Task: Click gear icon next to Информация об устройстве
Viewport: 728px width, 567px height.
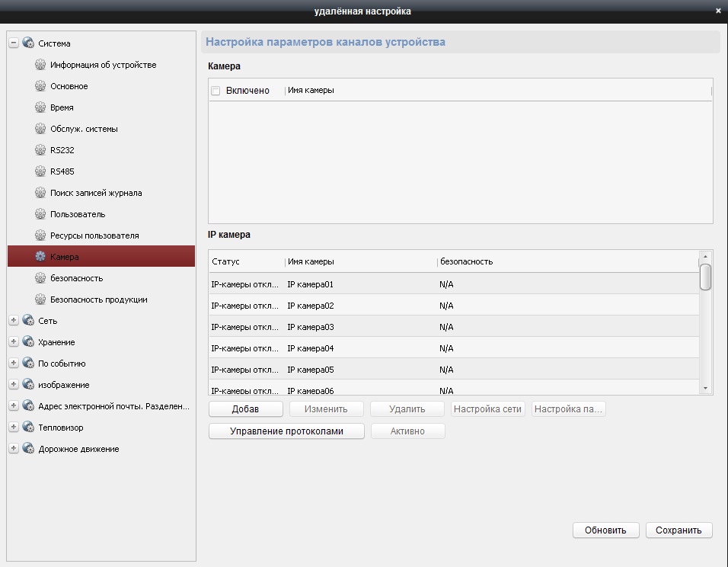Action: point(40,65)
